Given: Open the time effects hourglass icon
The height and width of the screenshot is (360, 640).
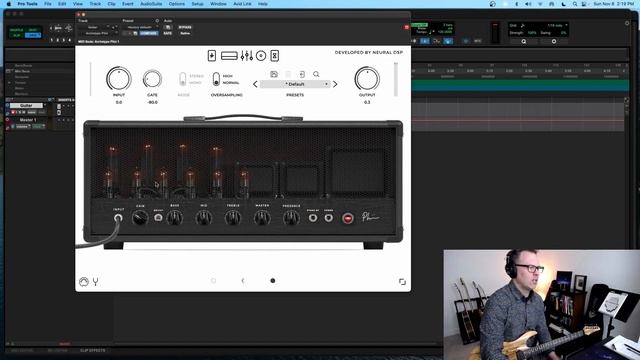Looking at the screenshot, I should [275, 56].
